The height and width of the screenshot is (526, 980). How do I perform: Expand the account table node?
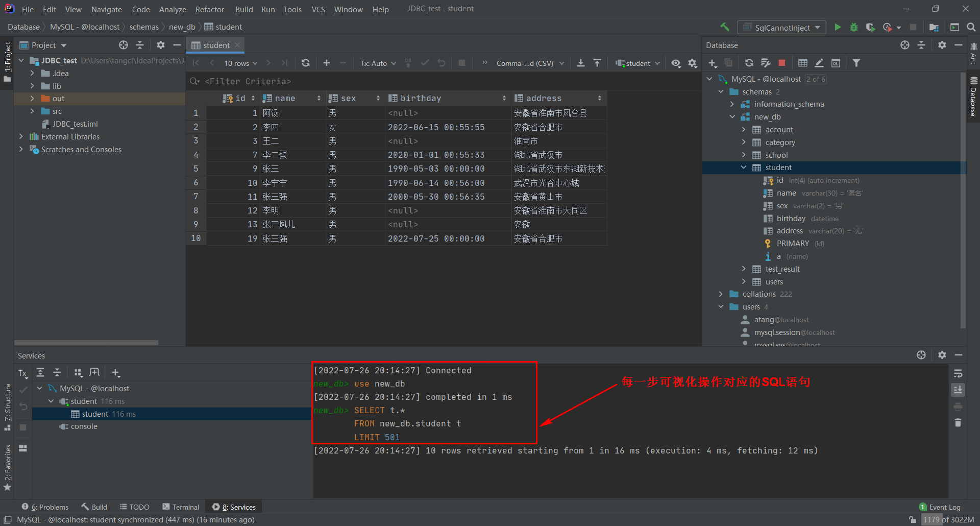(x=744, y=130)
